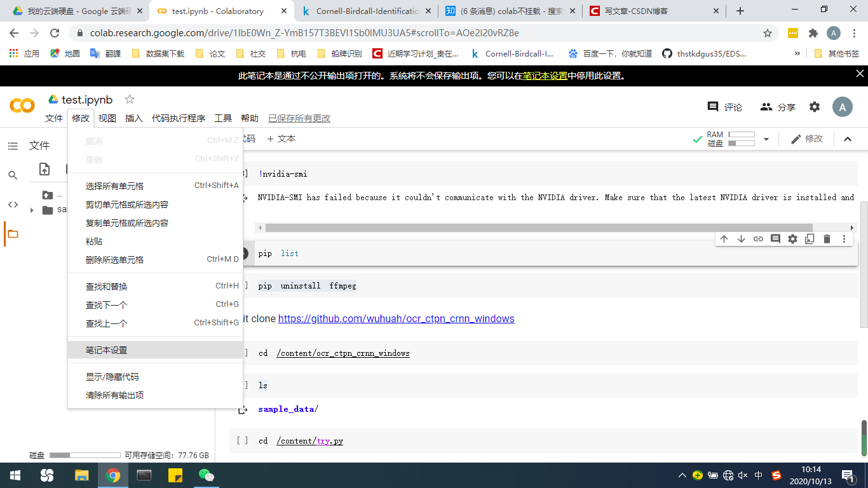This screenshot has height=488, width=868.
Task: Open the 视图 (View) menu
Action: click(x=107, y=118)
